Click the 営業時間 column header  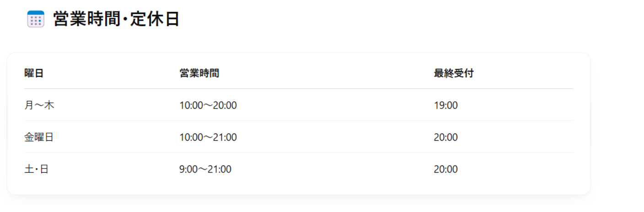pyautogui.click(x=199, y=73)
